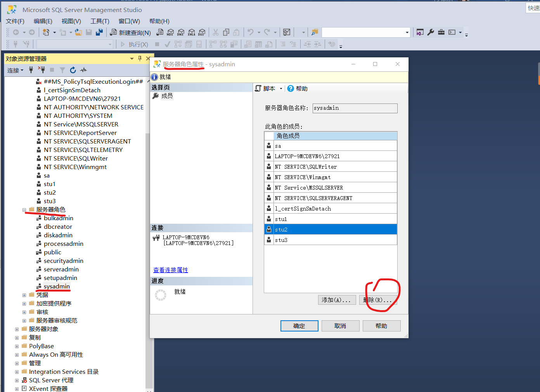Select member stu1 in role list

[x=331, y=219]
